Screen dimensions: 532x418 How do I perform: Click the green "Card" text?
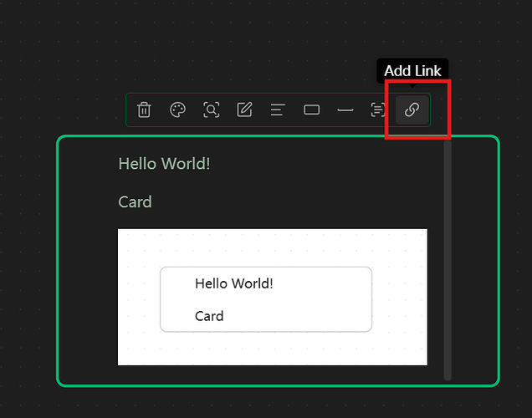pos(135,202)
